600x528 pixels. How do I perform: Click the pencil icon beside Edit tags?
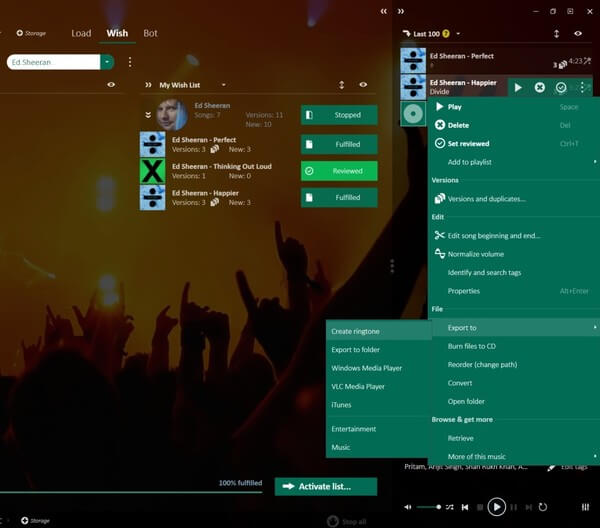[x=551, y=468]
